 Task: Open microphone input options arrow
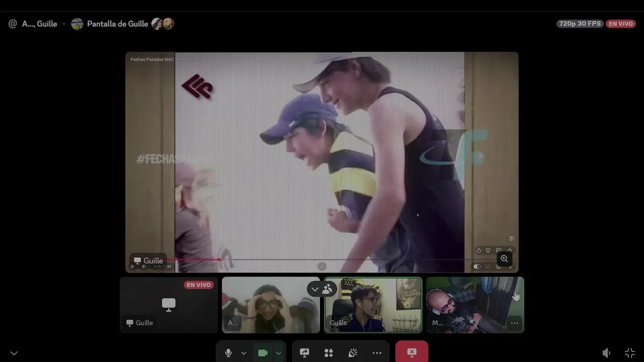click(x=244, y=353)
